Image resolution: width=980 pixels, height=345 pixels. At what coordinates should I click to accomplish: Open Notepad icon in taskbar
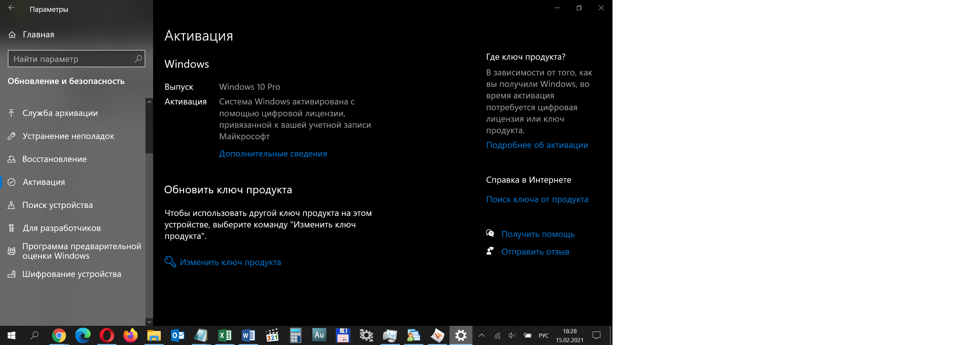tap(201, 335)
